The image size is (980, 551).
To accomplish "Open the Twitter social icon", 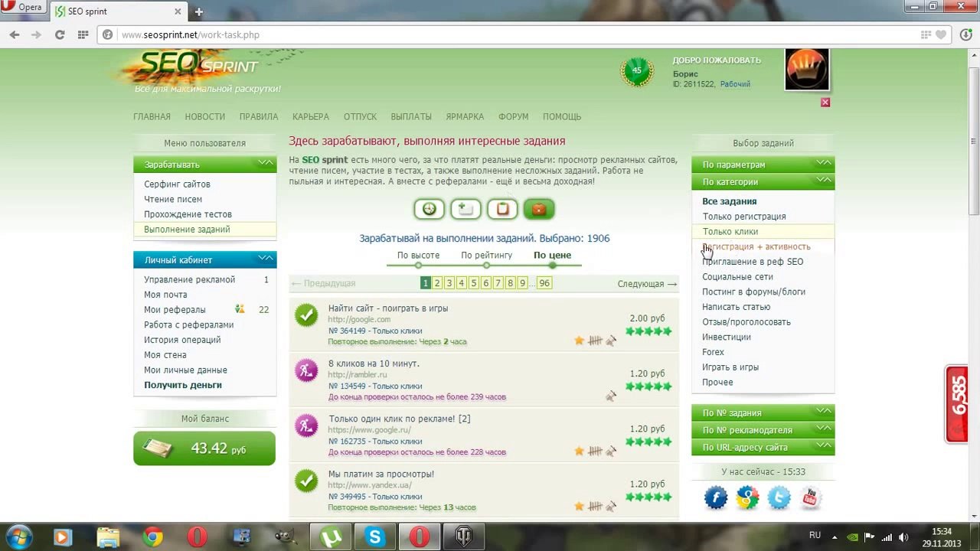I will point(779,498).
